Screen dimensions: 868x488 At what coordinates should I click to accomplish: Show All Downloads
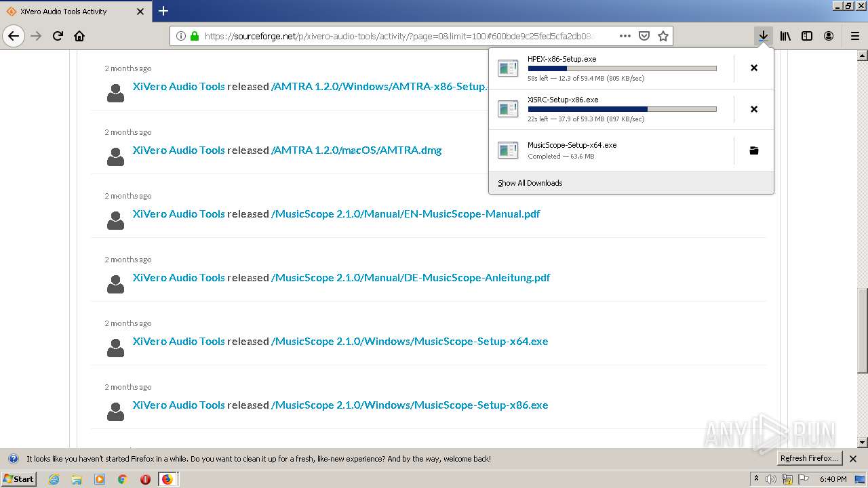pyautogui.click(x=631, y=183)
